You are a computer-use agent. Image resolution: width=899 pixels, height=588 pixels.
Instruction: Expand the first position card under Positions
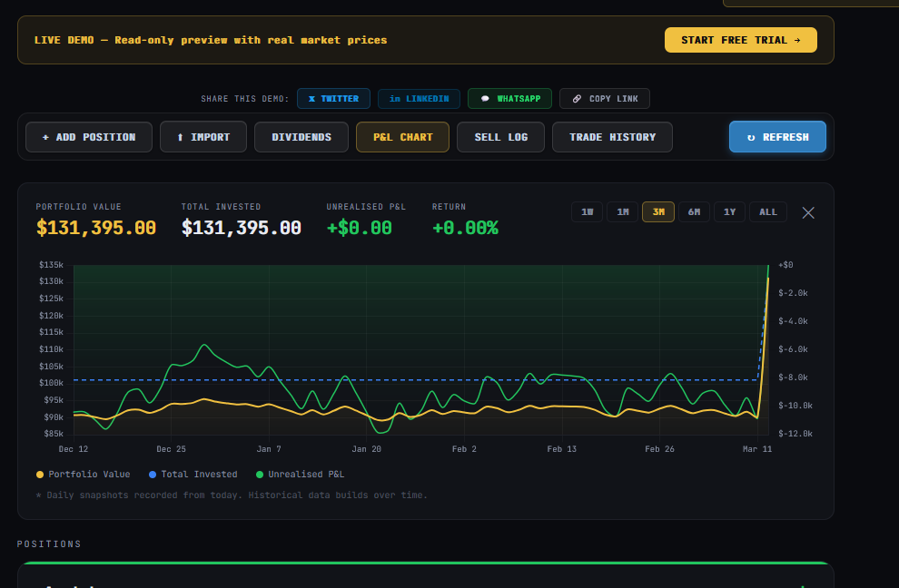[427, 581]
